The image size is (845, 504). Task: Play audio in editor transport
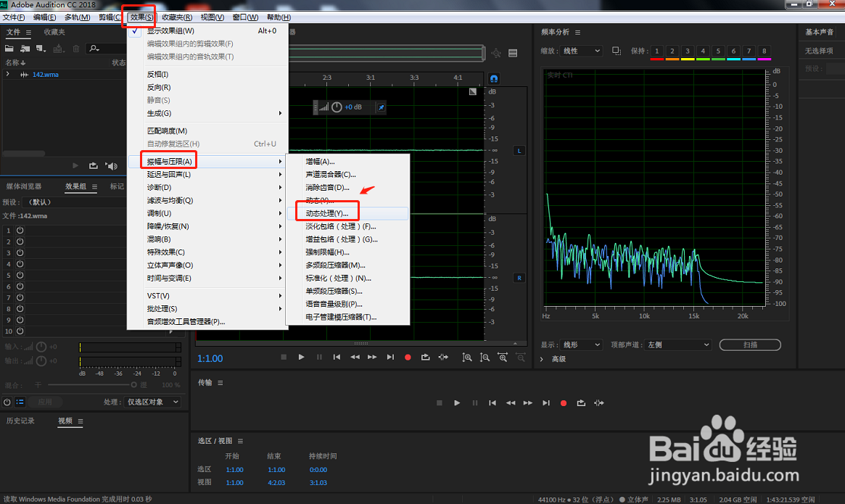tap(301, 357)
